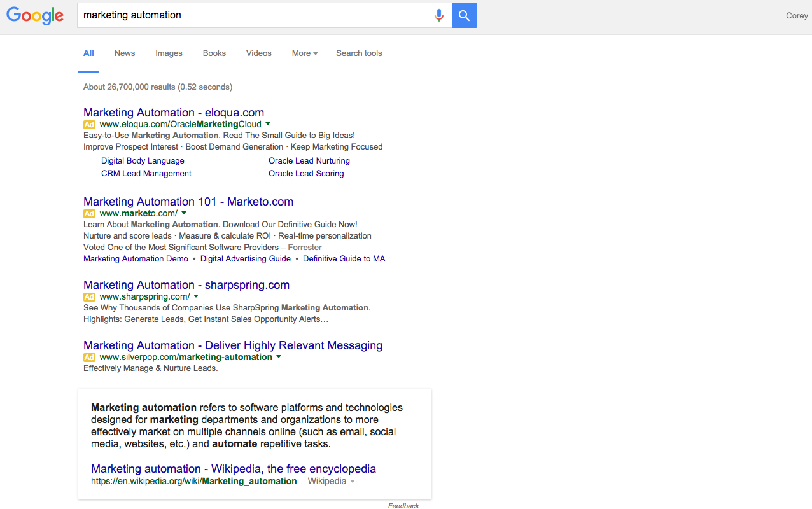Switch to the Videos tab
The width and height of the screenshot is (812, 509).
point(259,53)
